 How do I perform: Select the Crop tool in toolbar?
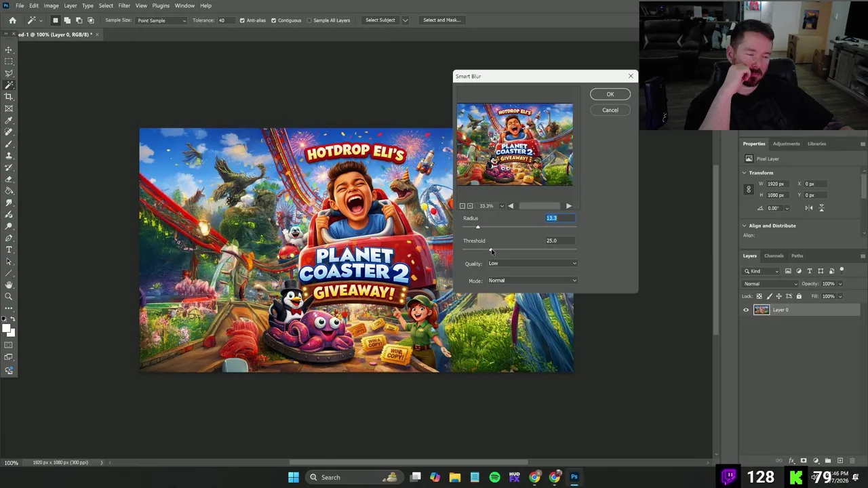(x=9, y=96)
